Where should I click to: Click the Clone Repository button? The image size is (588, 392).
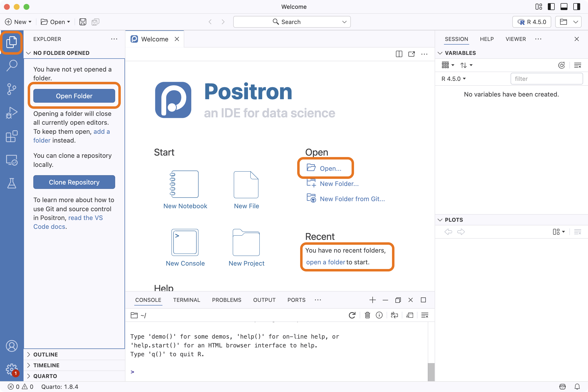coord(74,182)
